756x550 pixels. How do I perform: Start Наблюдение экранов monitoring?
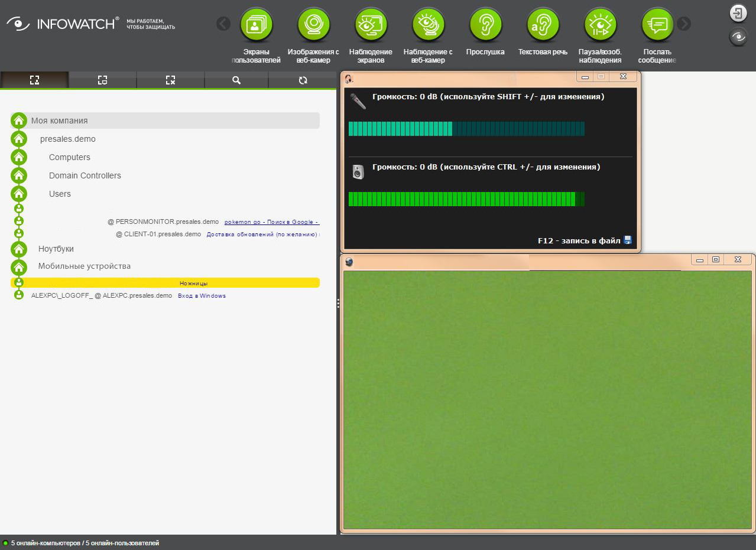pos(371,25)
